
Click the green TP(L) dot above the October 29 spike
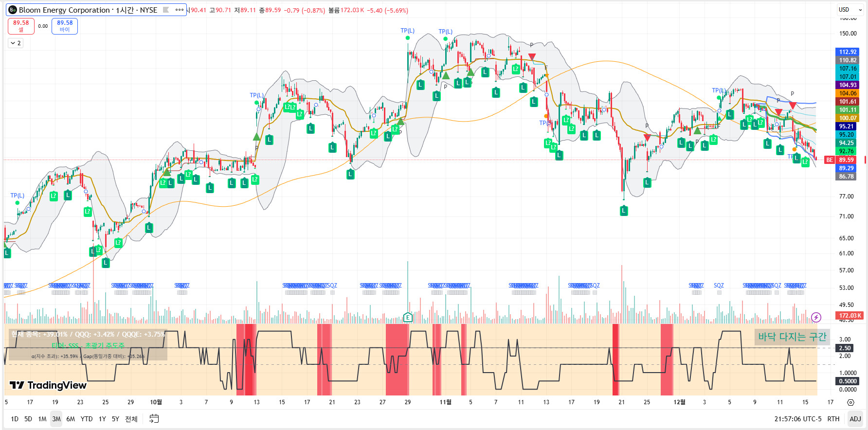click(x=408, y=38)
